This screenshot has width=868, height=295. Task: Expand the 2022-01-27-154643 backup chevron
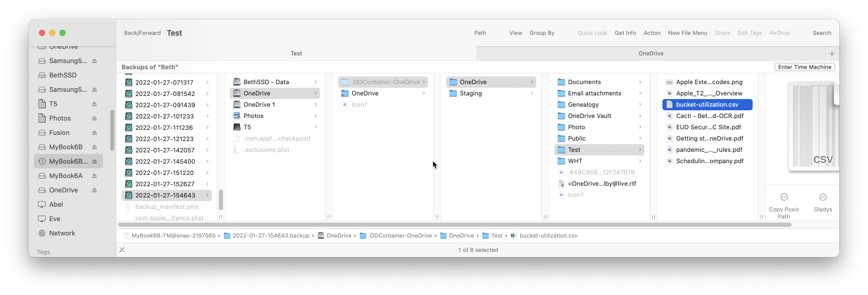pos(207,195)
